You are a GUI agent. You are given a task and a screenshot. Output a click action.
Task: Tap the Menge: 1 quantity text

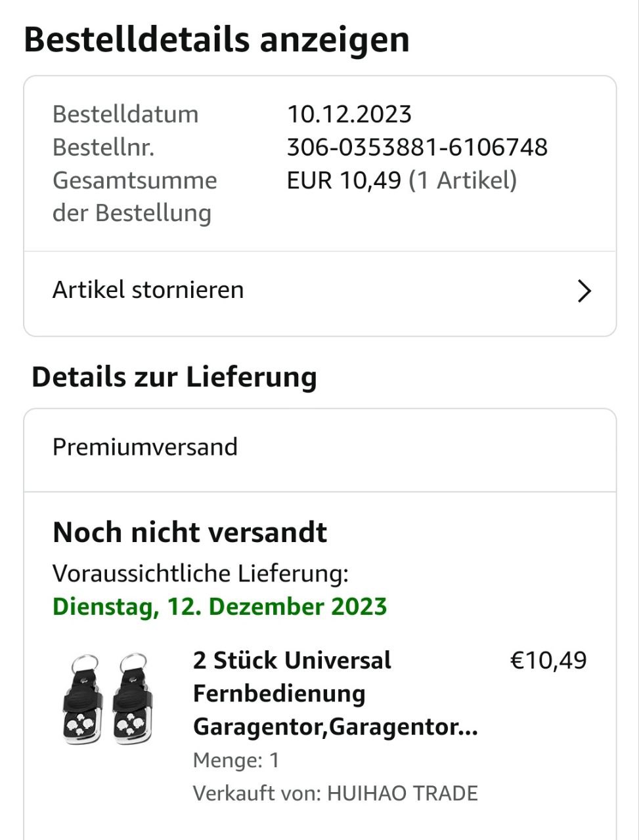(236, 761)
